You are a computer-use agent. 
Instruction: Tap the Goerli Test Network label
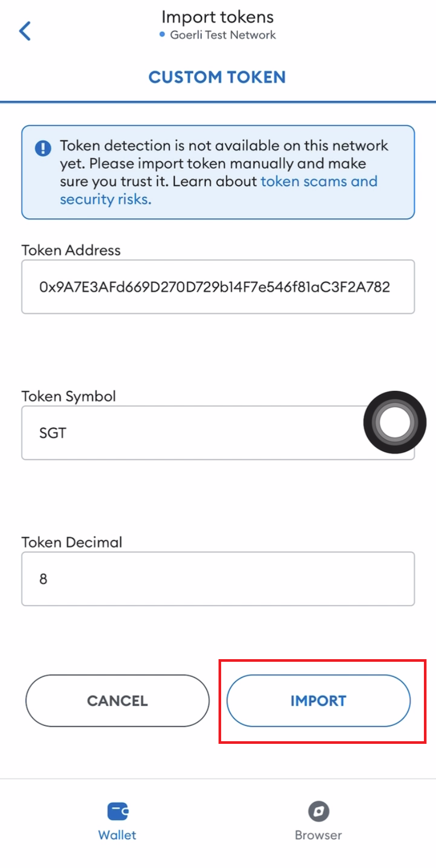[x=222, y=35]
